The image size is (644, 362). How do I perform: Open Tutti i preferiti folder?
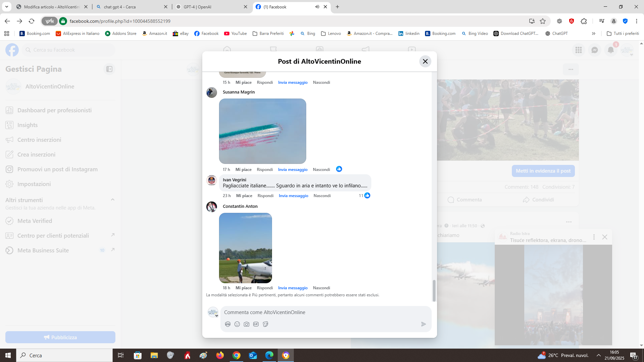click(x=623, y=34)
